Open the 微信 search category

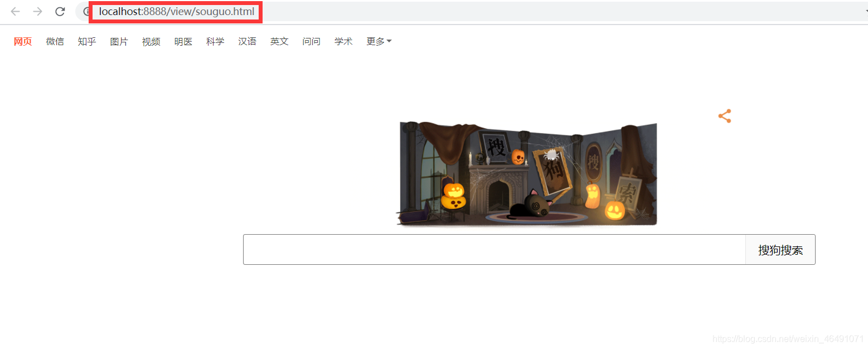(x=55, y=41)
